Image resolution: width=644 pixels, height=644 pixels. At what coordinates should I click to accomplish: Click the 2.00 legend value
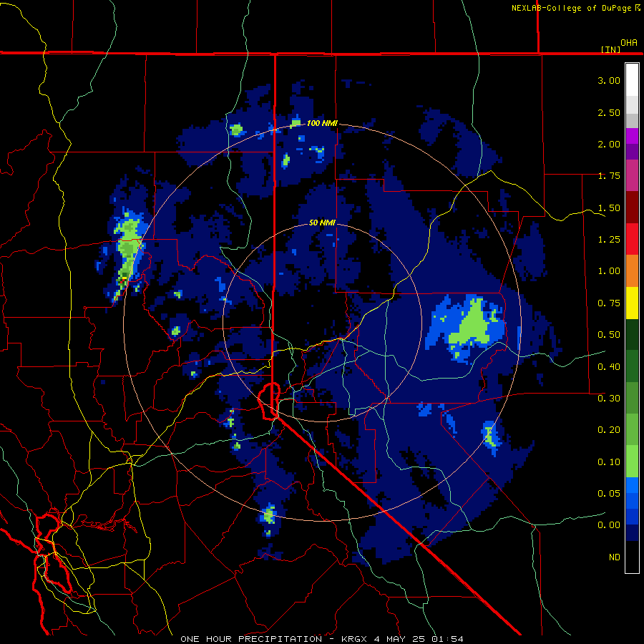[609, 144]
